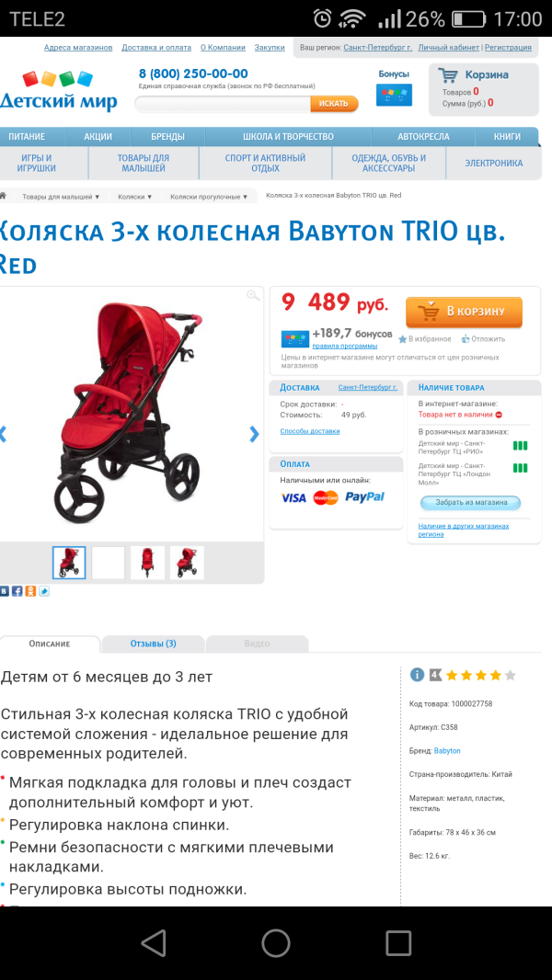This screenshot has height=980, width=552.
Task: Share via the Odnoklassniki icon
Action: point(30,590)
